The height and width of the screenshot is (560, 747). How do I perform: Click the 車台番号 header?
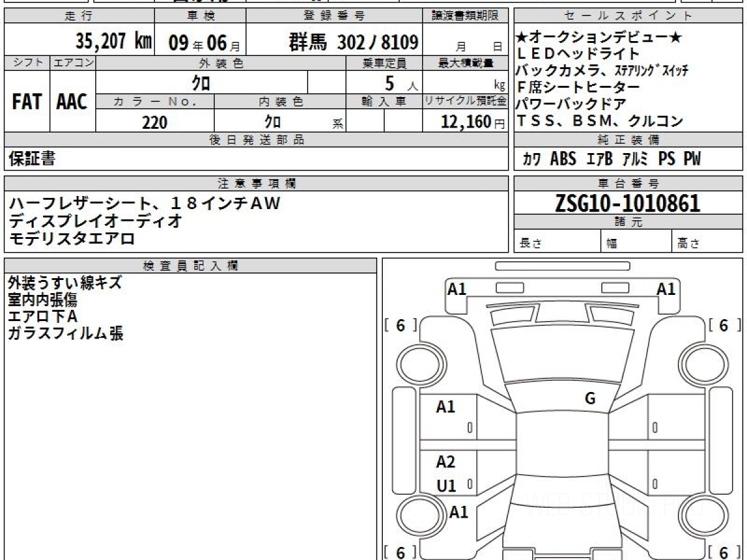628,184
